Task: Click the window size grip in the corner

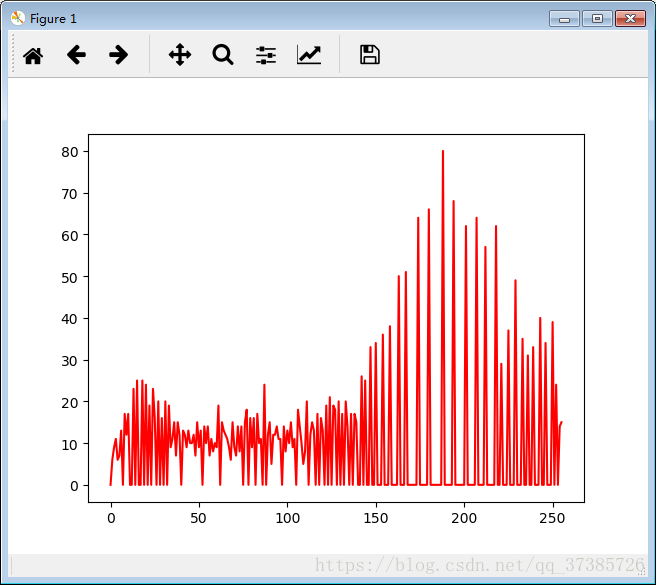Action: click(x=641, y=572)
